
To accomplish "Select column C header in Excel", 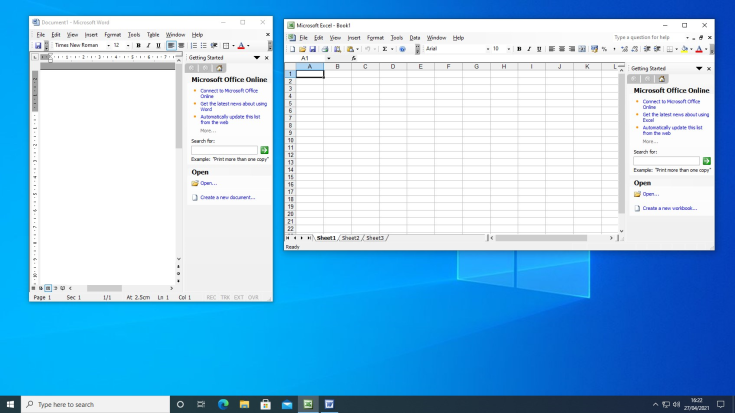I will point(365,67).
